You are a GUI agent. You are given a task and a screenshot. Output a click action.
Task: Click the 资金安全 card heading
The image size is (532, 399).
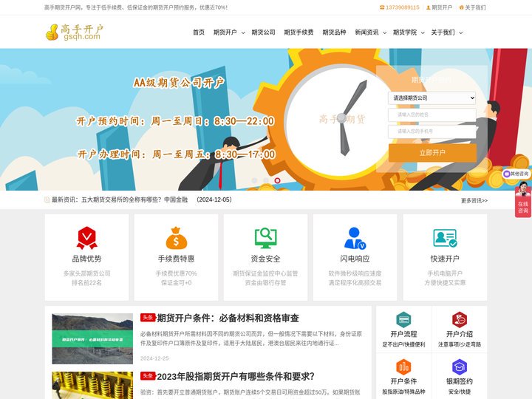266,259
